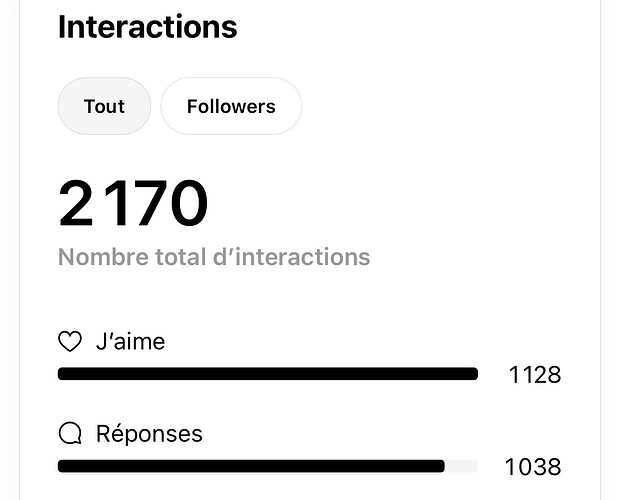Click the filled part of Réponses bar
620x500 pixels.
[250, 466]
